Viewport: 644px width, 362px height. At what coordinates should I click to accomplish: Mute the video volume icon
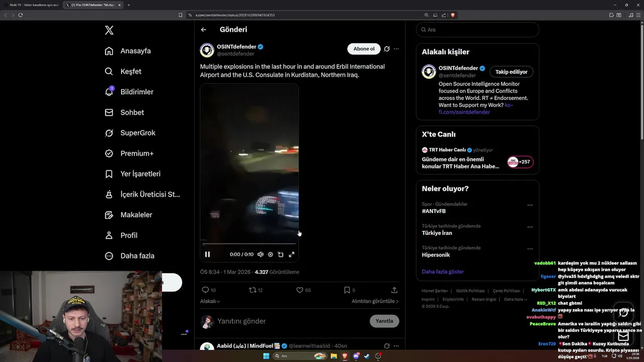click(260, 254)
